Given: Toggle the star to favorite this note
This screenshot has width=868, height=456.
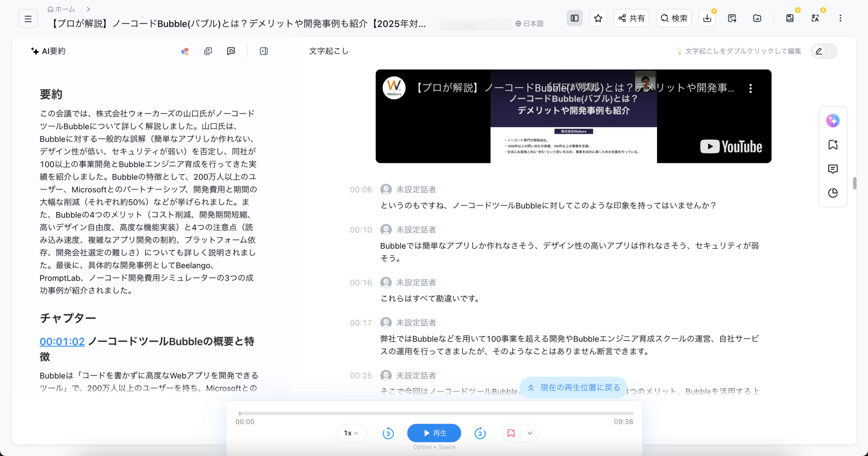Looking at the screenshot, I should click(x=598, y=18).
